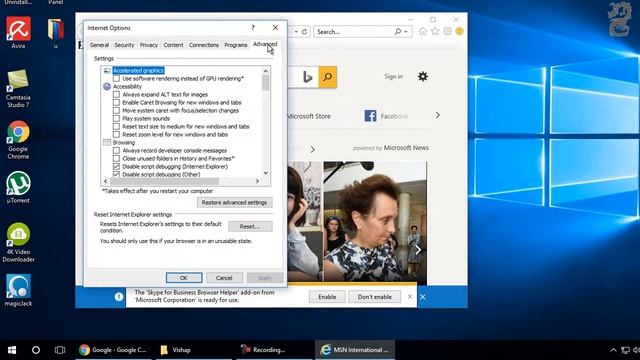Screen dimensions: 640x360
Task: Show next MSN quick links with the chevron
Action: (x=438, y=116)
